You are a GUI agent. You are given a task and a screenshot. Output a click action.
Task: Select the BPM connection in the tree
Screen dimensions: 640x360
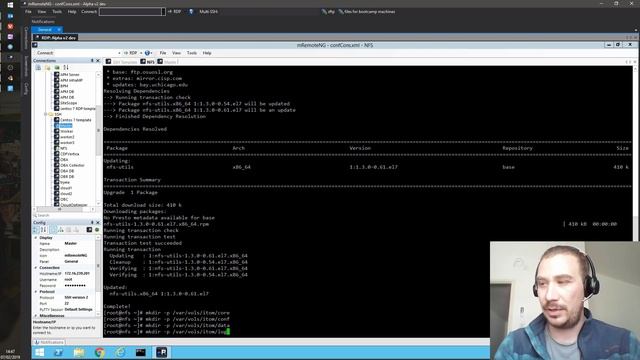click(62, 86)
